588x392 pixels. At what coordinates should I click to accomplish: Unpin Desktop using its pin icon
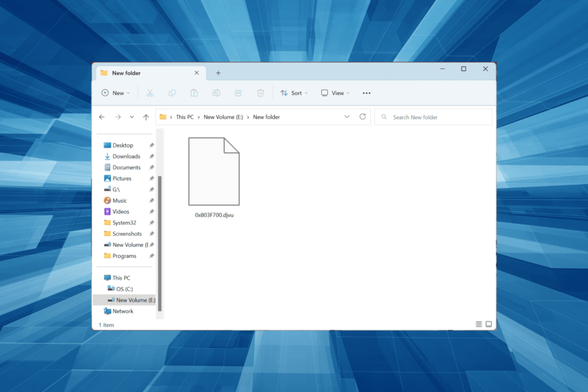pos(151,146)
